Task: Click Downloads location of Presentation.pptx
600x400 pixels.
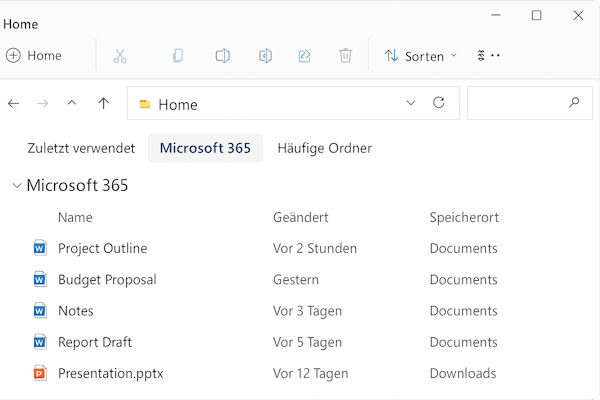Action: click(x=463, y=373)
